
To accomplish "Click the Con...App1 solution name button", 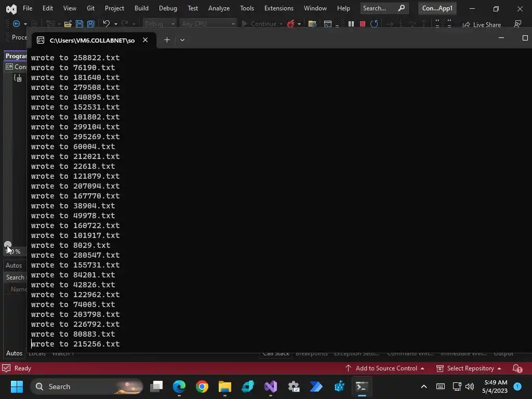I will 437,8.
